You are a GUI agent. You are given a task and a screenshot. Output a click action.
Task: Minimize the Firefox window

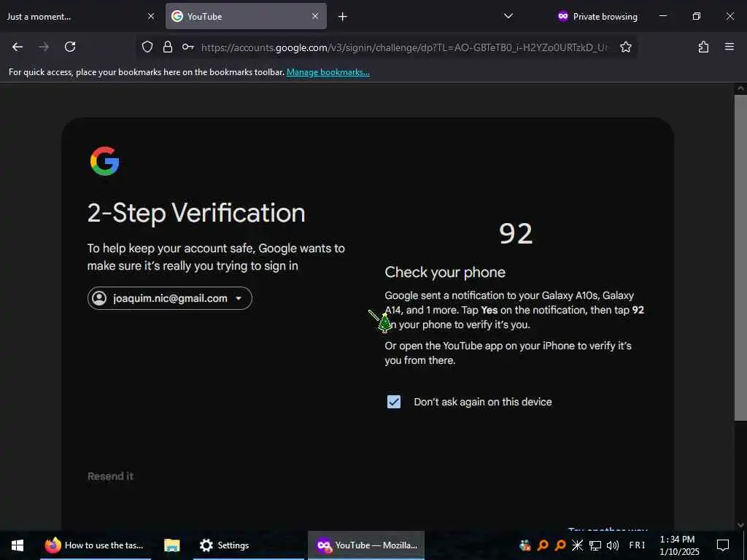662,16
